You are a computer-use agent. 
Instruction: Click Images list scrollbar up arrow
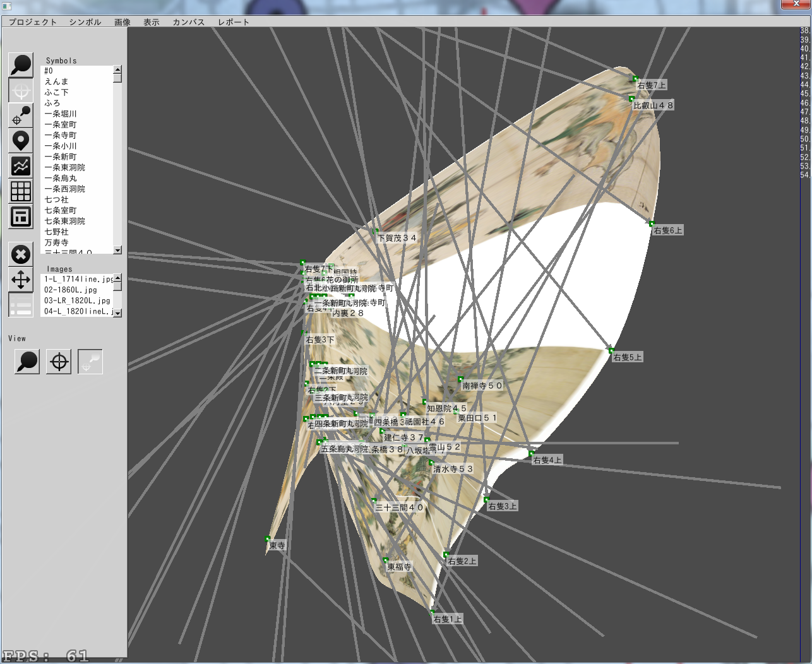coord(117,278)
